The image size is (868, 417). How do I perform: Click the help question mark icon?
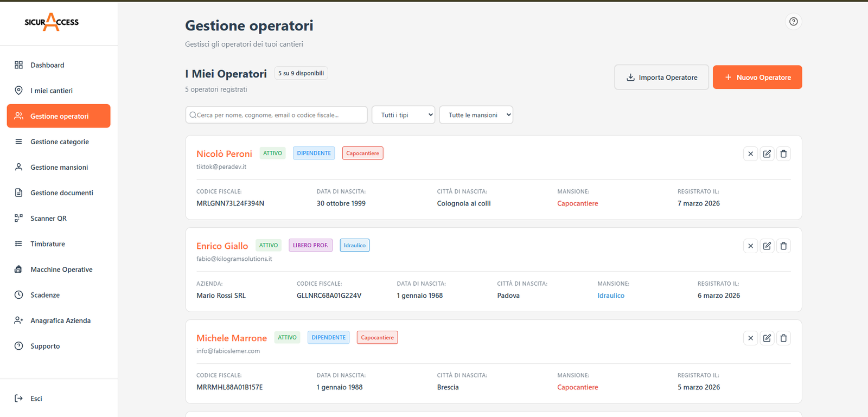click(793, 22)
